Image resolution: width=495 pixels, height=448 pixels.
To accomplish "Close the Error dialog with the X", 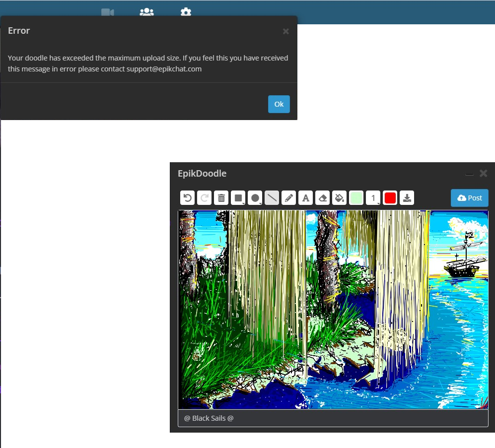I will [285, 31].
